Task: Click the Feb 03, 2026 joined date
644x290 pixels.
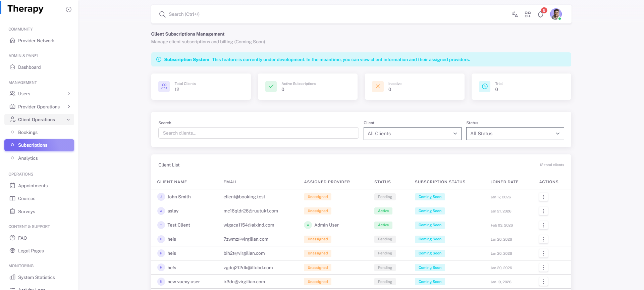Action: coord(502,225)
